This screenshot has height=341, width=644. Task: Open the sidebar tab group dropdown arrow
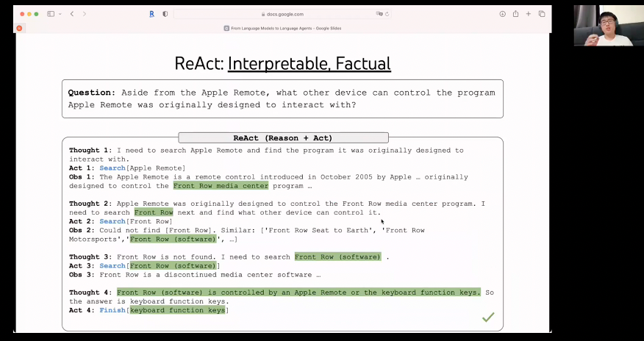tap(60, 14)
